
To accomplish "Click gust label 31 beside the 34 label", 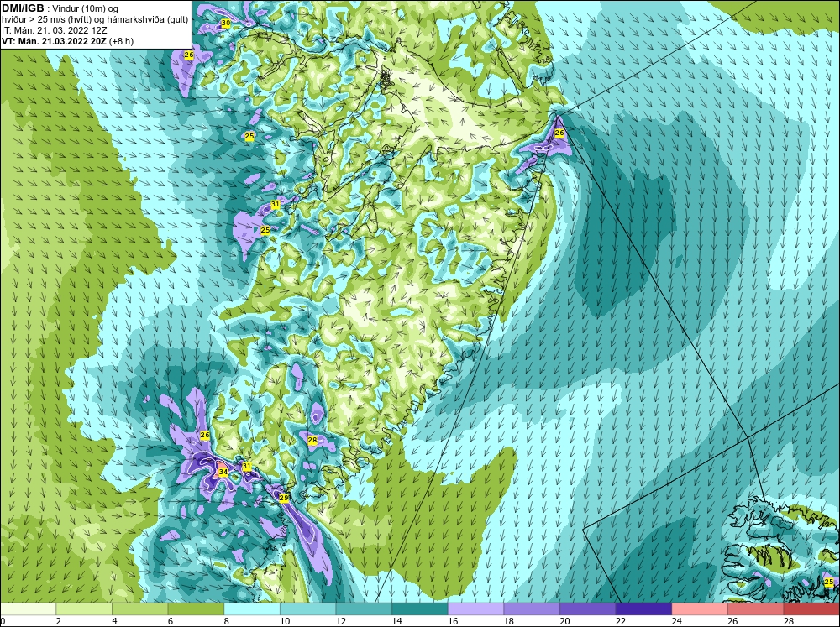I will pyautogui.click(x=246, y=467).
